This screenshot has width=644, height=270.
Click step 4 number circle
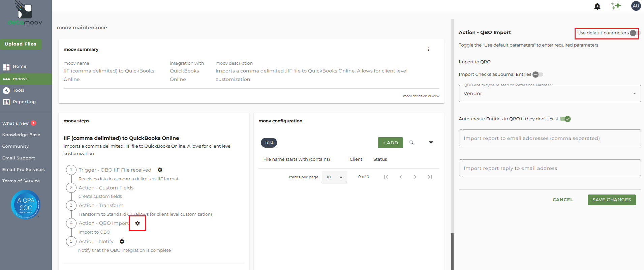pos(71,223)
